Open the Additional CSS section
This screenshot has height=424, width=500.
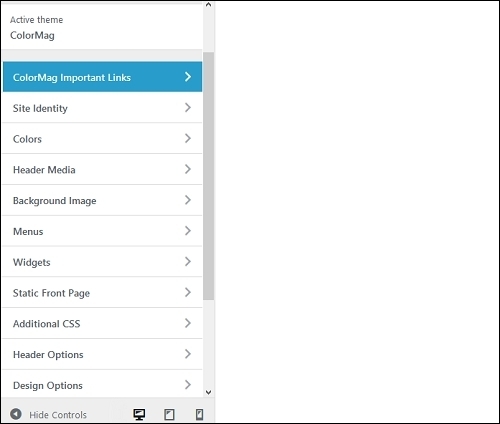pyautogui.click(x=102, y=323)
